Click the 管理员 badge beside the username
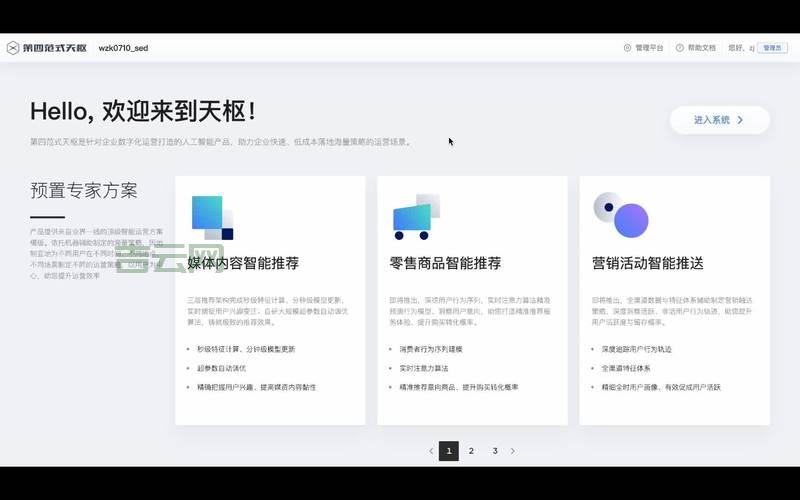The width and height of the screenshot is (800, 500). pyautogui.click(x=772, y=48)
